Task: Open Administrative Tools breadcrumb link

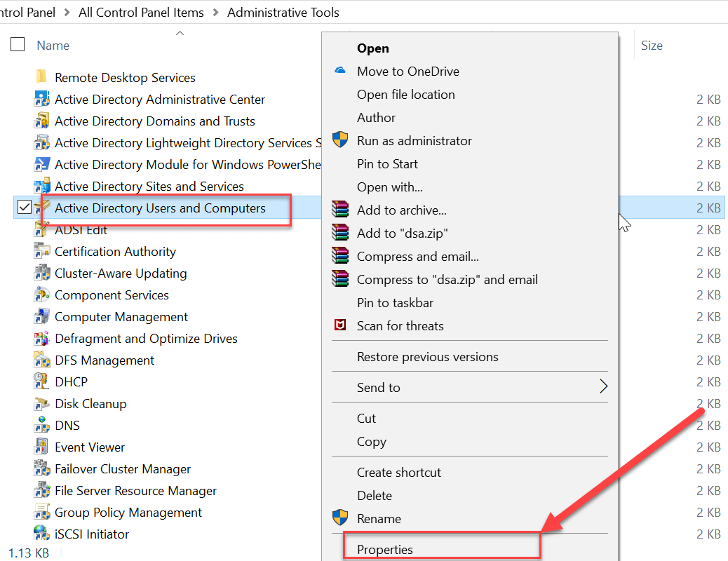Action: 283,12
